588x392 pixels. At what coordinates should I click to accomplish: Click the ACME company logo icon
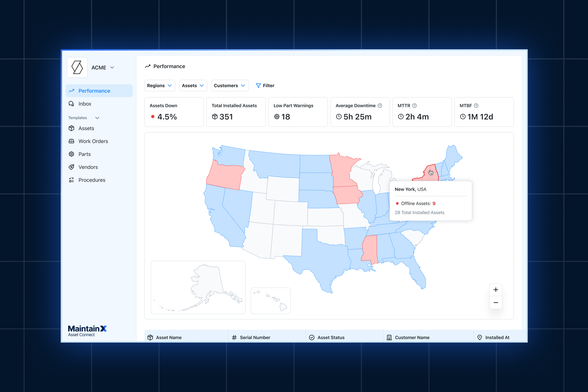pos(77,68)
